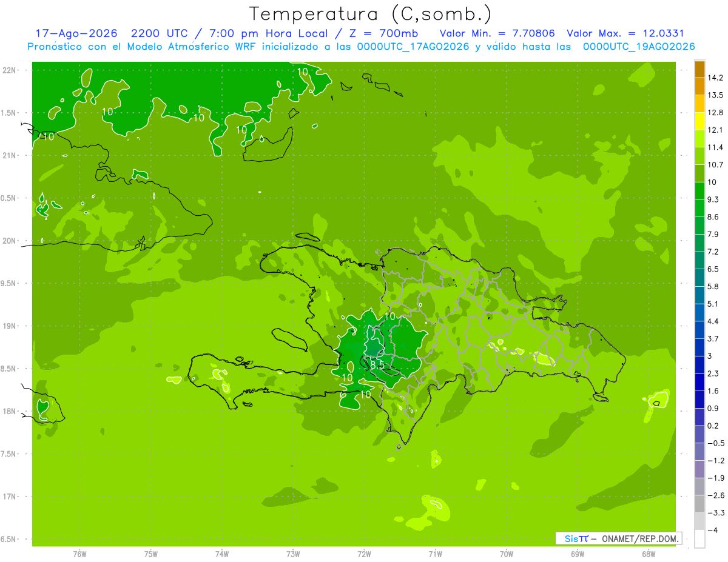Click the '76W' longitude axis label

79,554
